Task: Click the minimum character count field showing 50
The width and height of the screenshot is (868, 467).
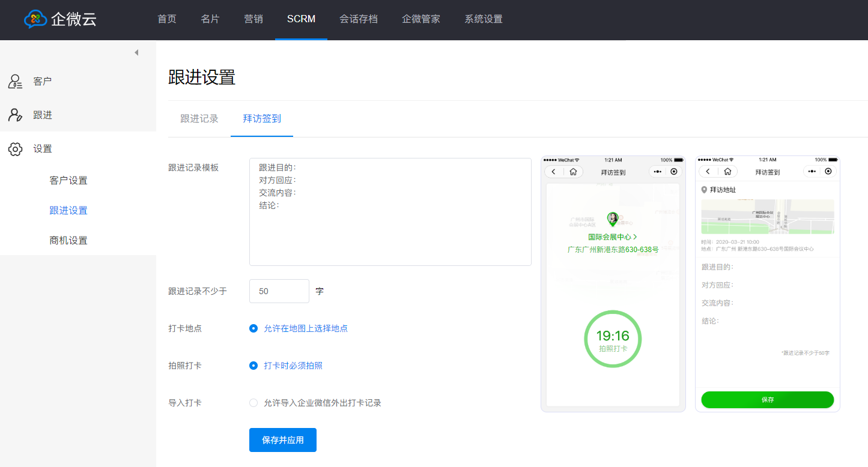Action: coord(279,291)
